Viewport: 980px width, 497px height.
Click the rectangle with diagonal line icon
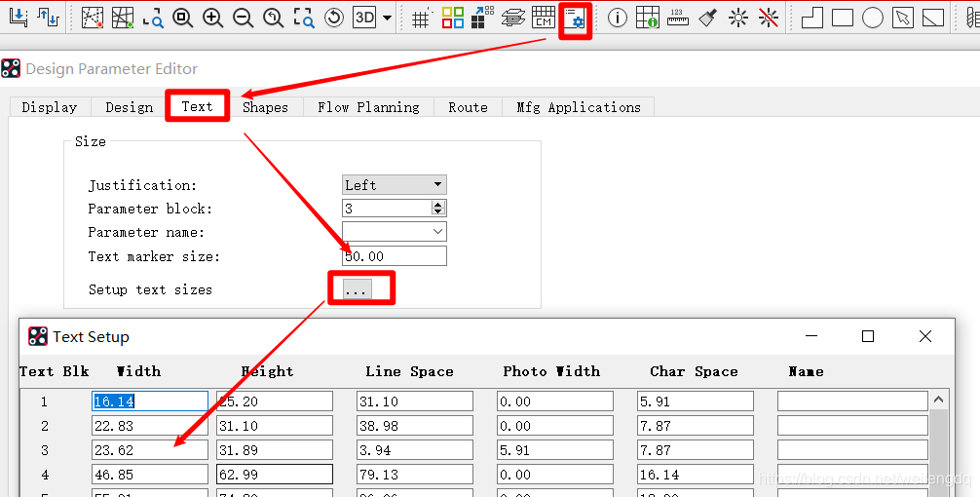[x=933, y=18]
